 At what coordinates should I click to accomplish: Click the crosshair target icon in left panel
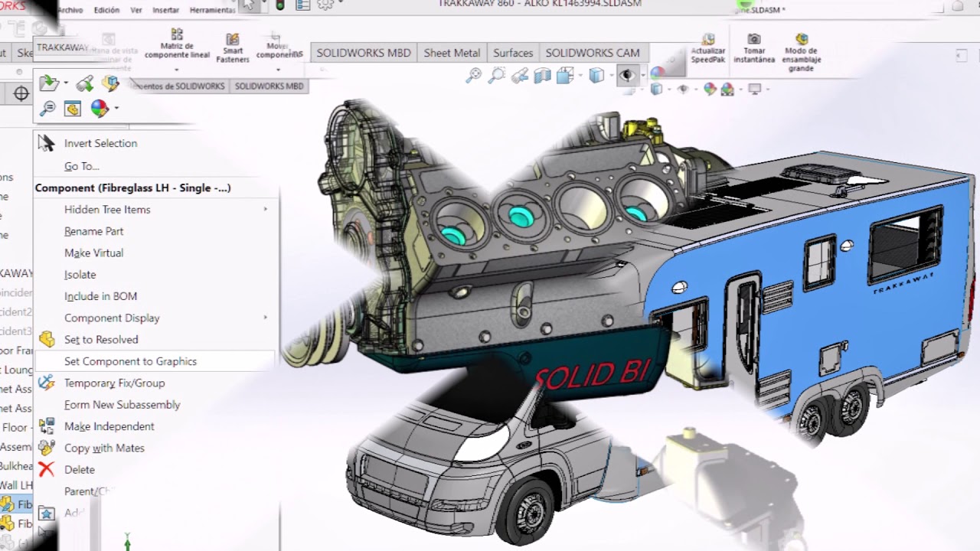pos(21,94)
